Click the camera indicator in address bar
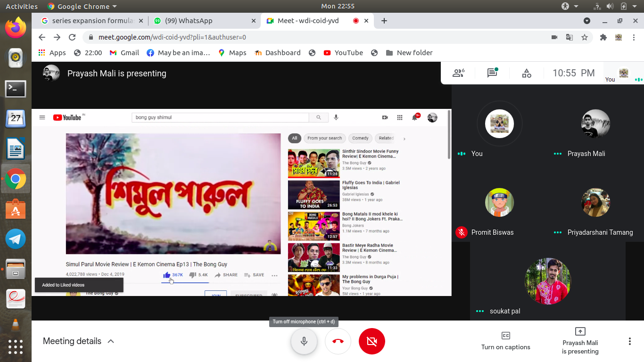 click(x=554, y=37)
